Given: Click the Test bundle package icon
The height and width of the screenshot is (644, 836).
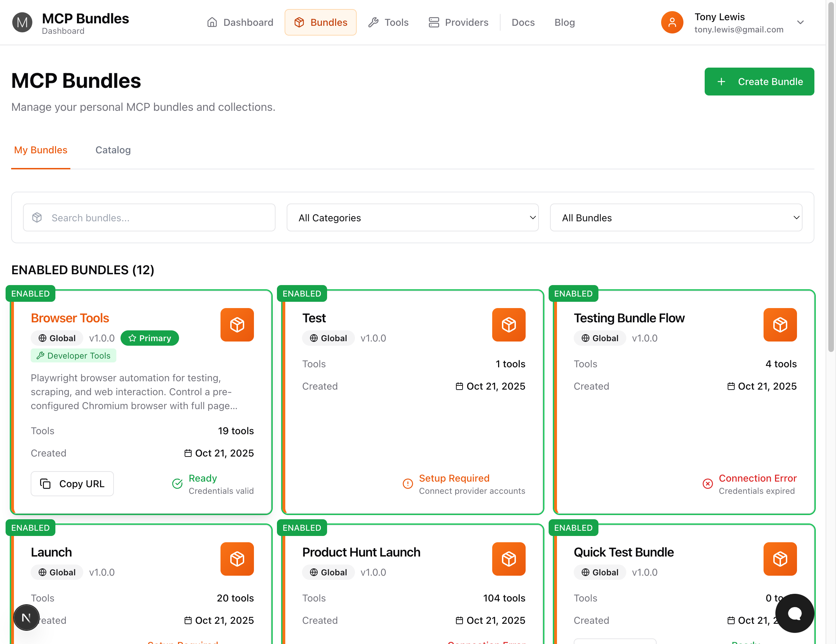Looking at the screenshot, I should pyautogui.click(x=508, y=325).
